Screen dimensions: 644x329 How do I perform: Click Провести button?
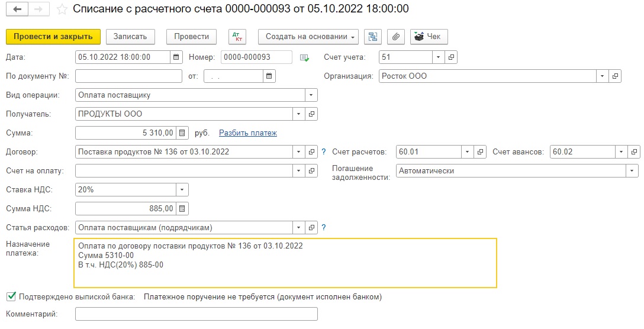pos(191,37)
